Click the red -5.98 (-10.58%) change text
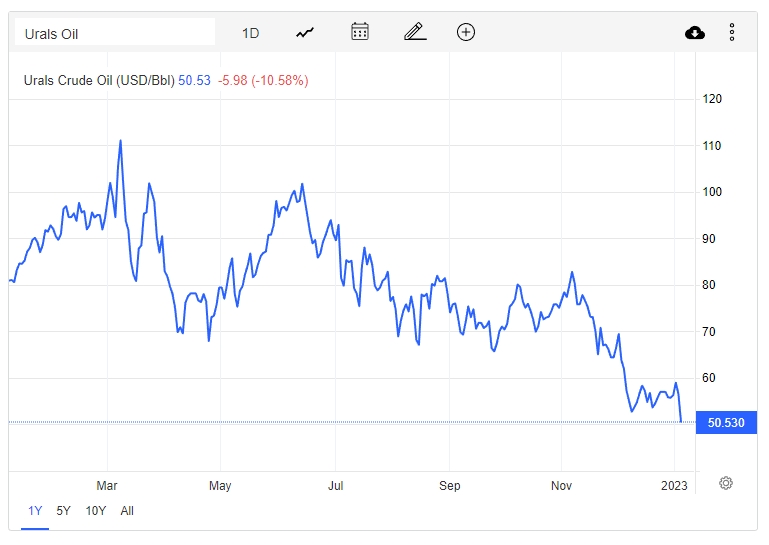 pyautogui.click(x=263, y=80)
